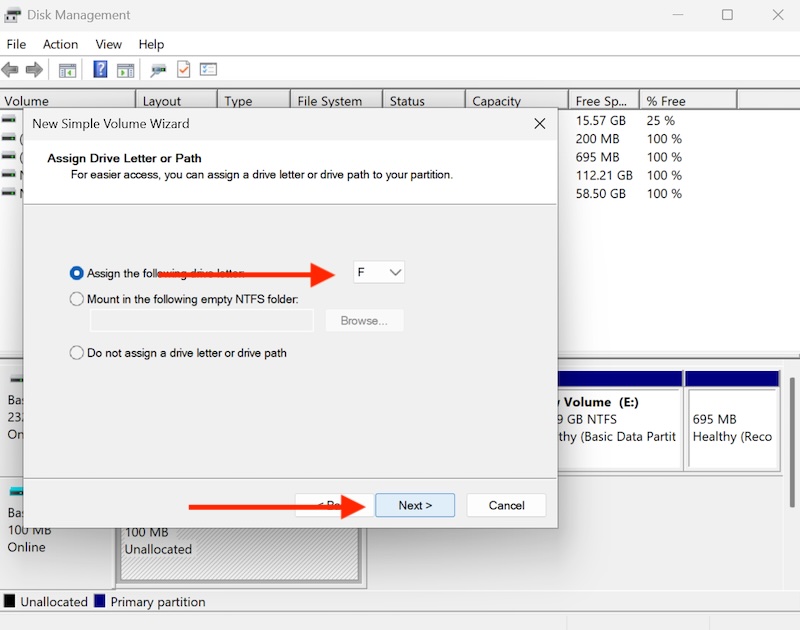Screen dimensions: 800x630
Task: Click Show/Hide Console Tree toolbar icon
Action: [x=67, y=70]
